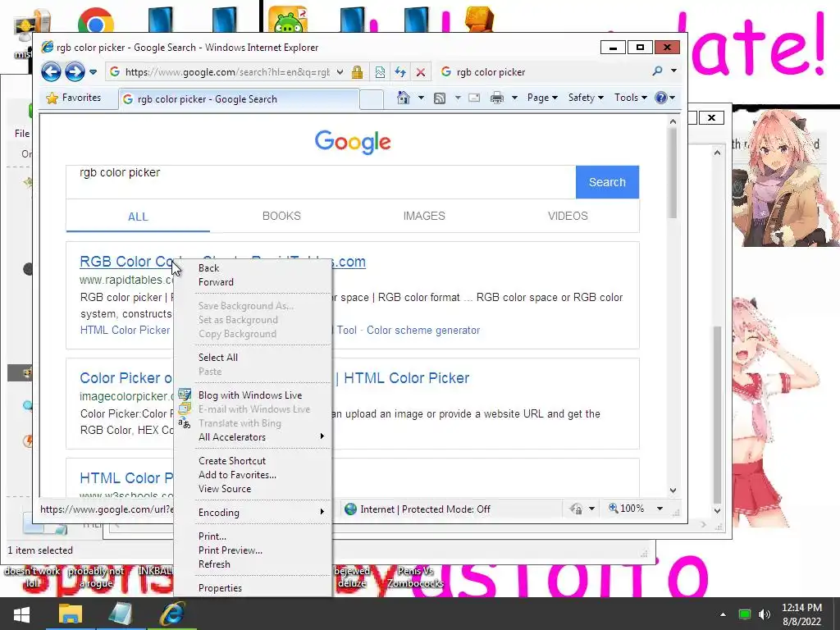Image resolution: width=840 pixels, height=630 pixels.
Task: Choose Add to Favorites in context menu
Action: click(x=253, y=475)
